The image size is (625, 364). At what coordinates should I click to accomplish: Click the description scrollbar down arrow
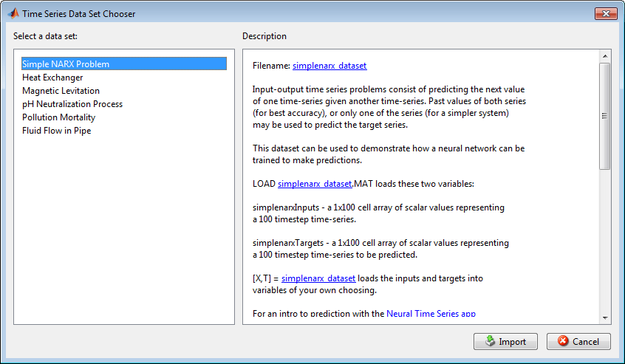(x=605, y=317)
